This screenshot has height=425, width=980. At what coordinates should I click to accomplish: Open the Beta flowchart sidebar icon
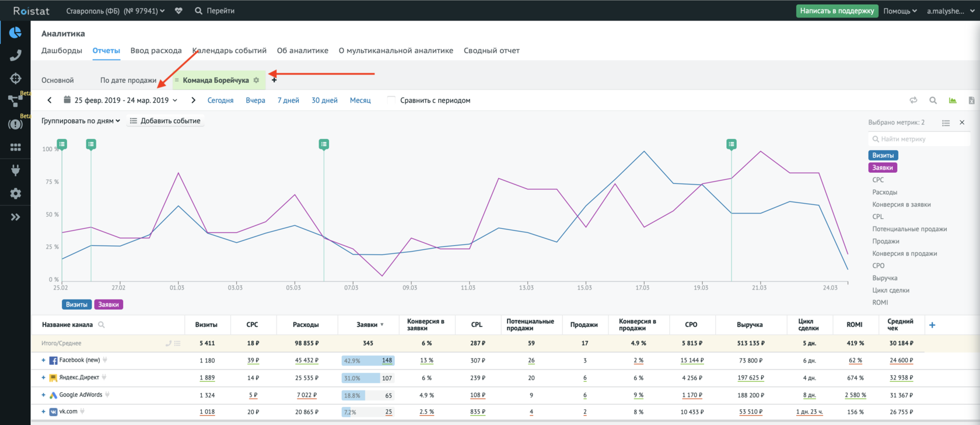[15, 100]
